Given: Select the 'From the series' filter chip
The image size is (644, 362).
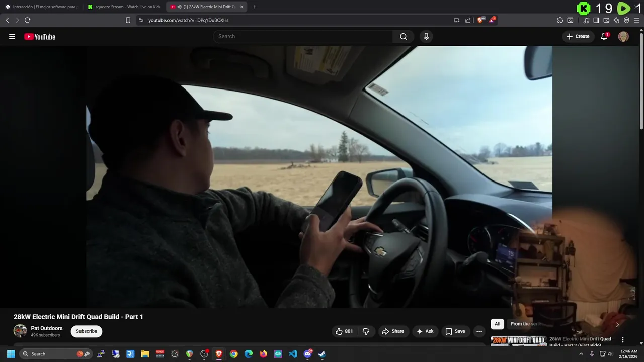Looking at the screenshot, I should 523,324.
